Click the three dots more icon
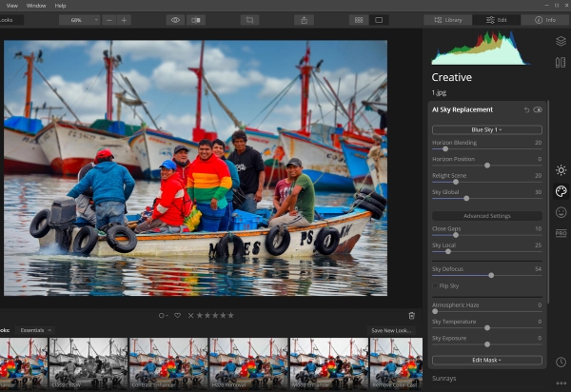The image size is (571, 392). point(561,382)
